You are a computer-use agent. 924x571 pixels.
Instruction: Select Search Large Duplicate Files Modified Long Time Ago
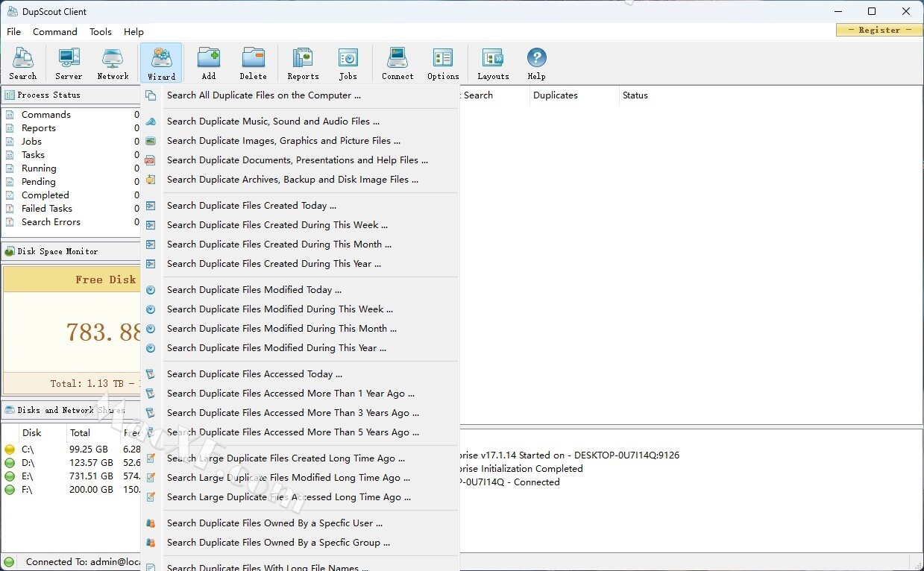point(300,478)
